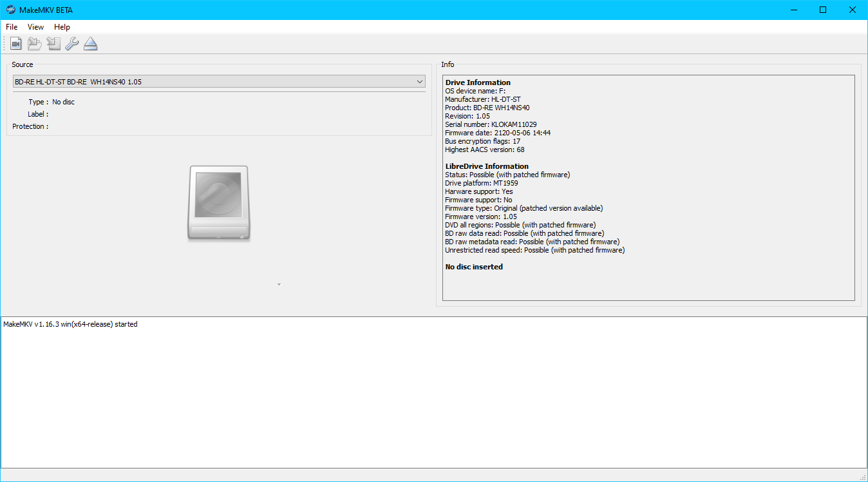
Task: Click the 'Manufacturer: HL-DT-ST' line
Action: (x=483, y=99)
